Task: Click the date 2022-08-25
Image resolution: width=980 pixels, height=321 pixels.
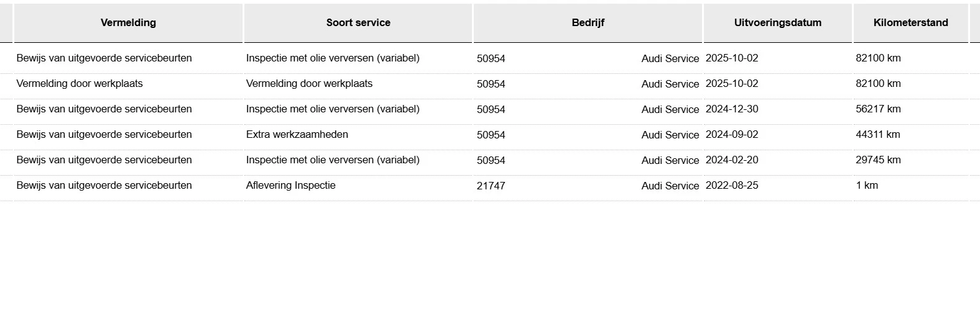Action: 731,186
